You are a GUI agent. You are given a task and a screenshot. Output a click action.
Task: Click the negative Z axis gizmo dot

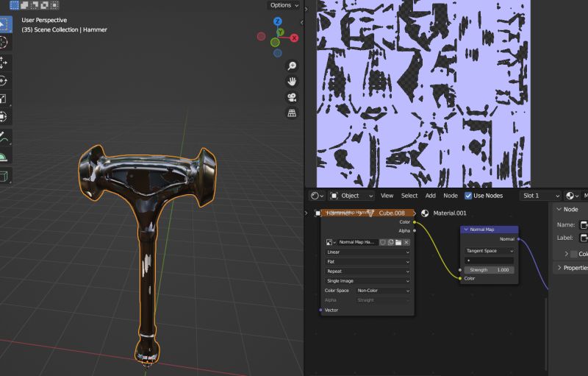point(278,53)
